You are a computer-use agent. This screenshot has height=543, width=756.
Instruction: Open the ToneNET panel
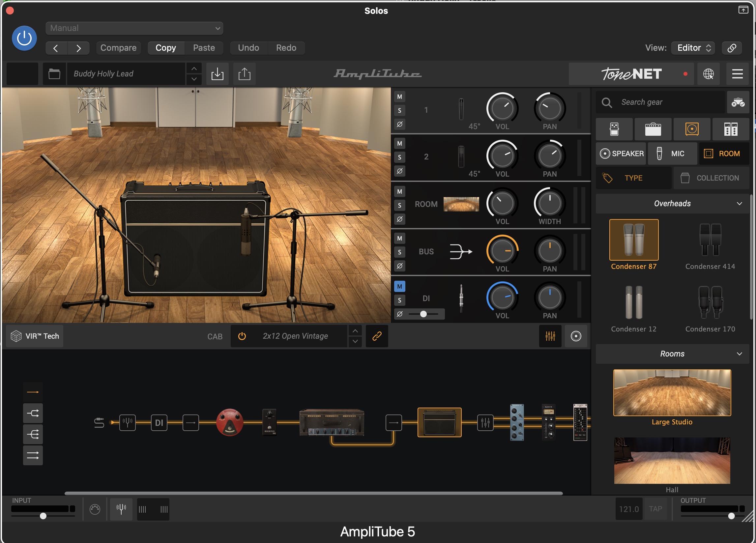pyautogui.click(x=631, y=74)
